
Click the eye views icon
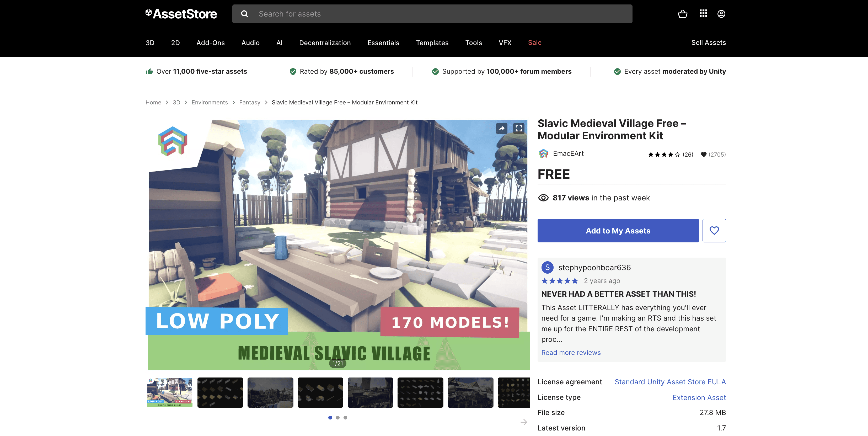(x=543, y=198)
